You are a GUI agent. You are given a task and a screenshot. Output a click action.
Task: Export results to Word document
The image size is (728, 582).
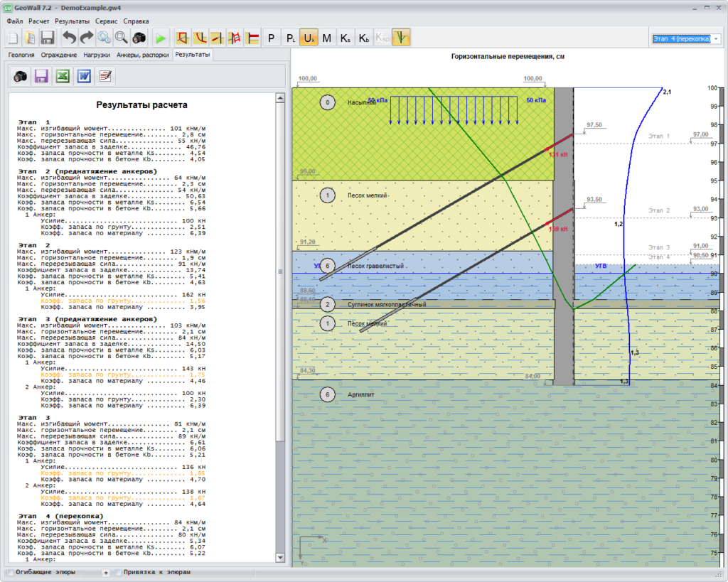(84, 76)
